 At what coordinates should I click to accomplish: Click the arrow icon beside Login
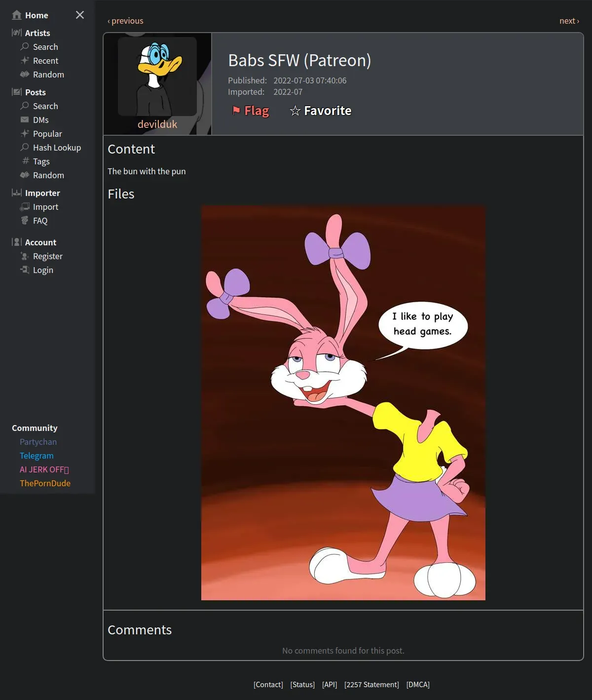pyautogui.click(x=25, y=270)
